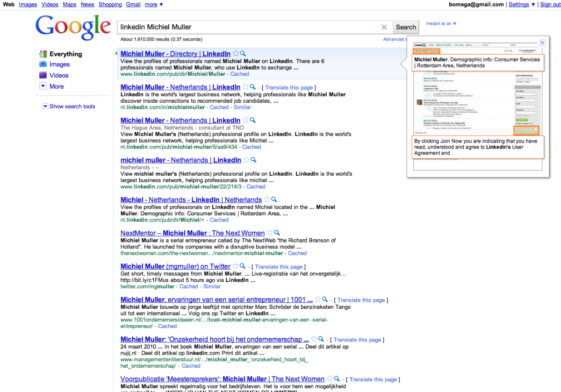Open Videos in the top navigation bar

click(x=50, y=4)
